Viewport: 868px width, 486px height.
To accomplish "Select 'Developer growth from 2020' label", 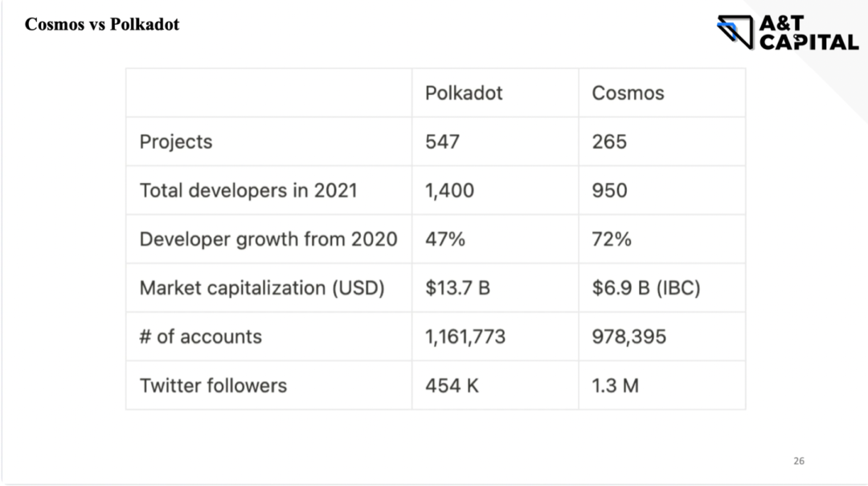I will coord(268,239).
